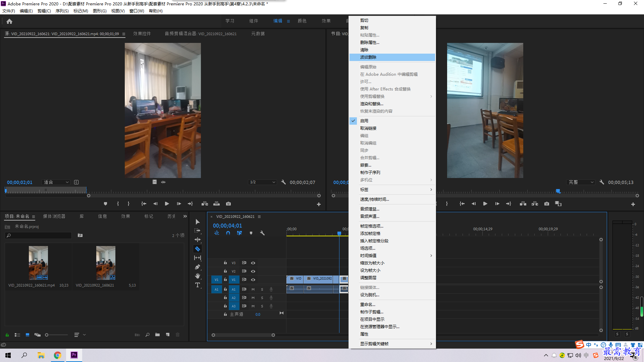Click Overwrite button in Source monitor
Screen dimensions: 644x362
point(217,204)
